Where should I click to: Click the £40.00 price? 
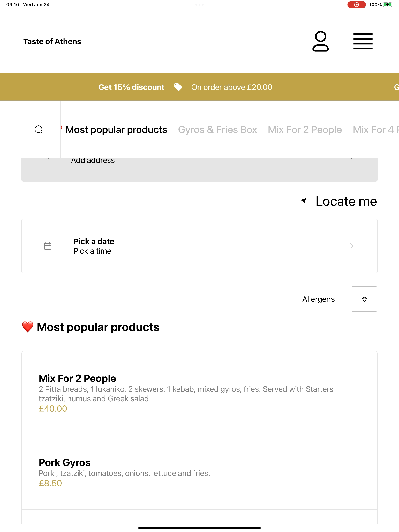tap(53, 409)
